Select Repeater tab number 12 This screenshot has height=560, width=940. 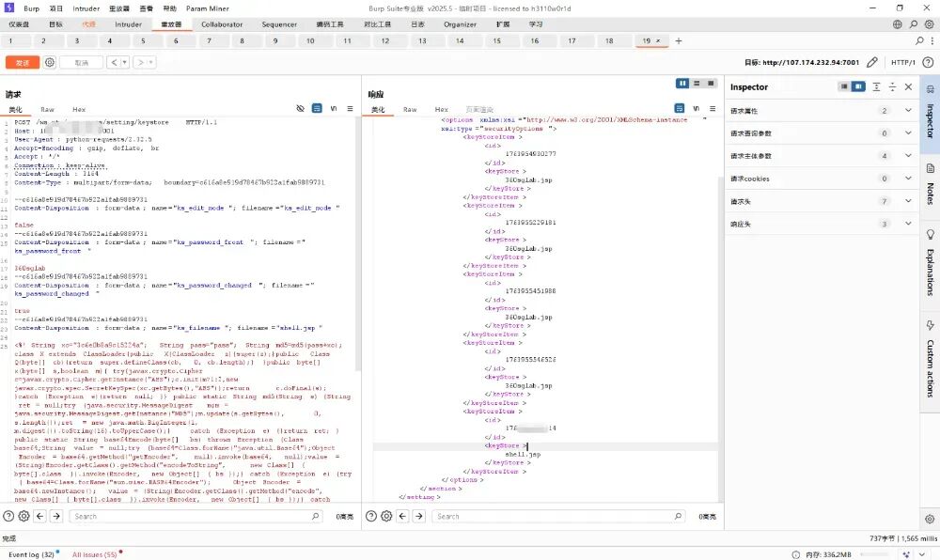[384, 40]
